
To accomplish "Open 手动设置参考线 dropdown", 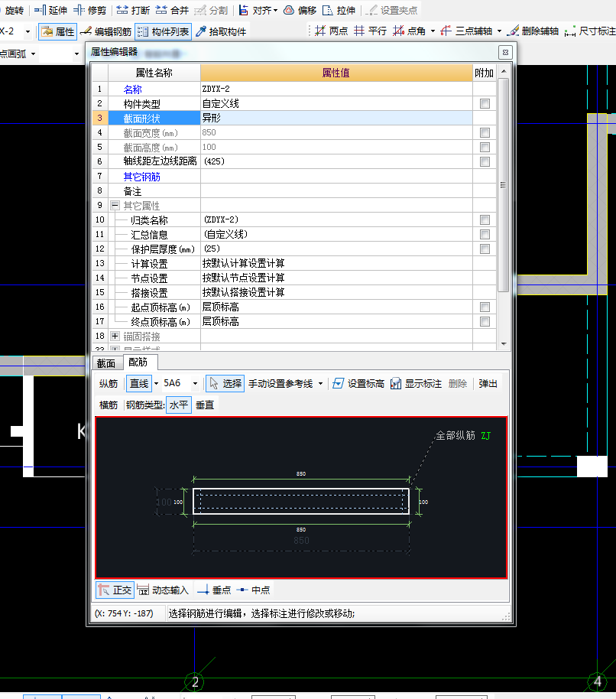I will [320, 383].
